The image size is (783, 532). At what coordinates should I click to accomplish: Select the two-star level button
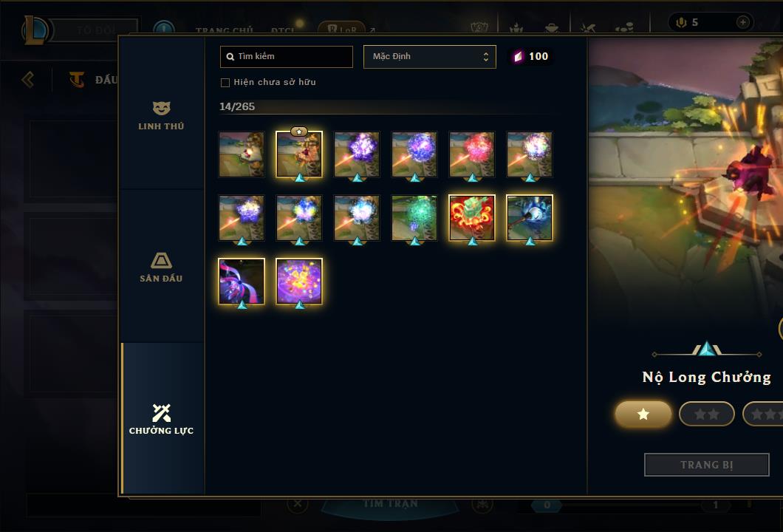707,414
